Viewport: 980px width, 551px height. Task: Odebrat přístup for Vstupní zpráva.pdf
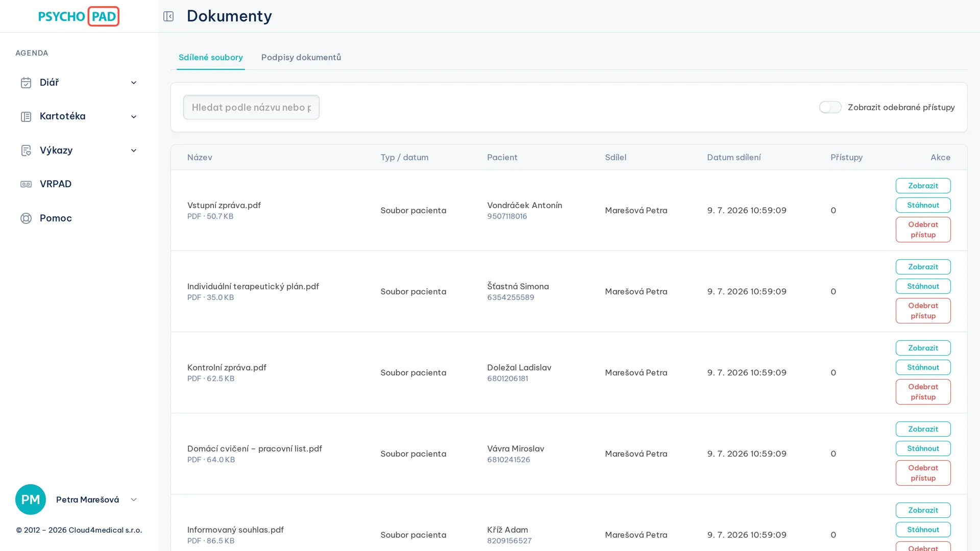click(923, 230)
